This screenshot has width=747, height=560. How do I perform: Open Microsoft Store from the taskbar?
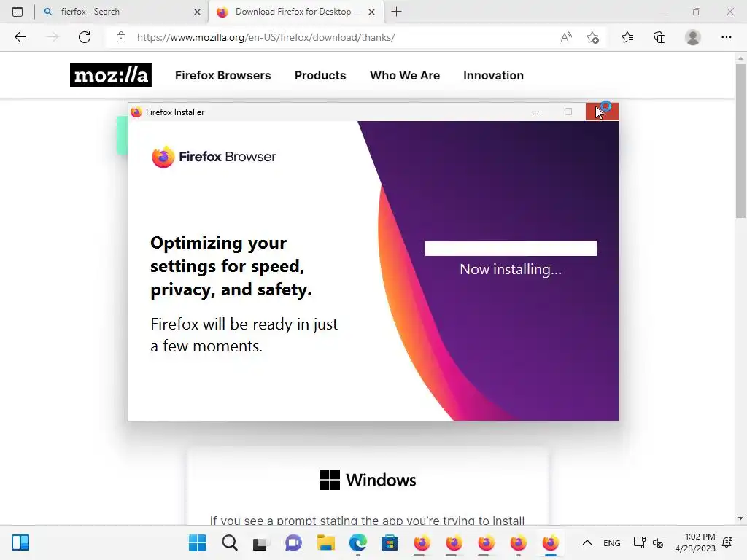[390, 542]
